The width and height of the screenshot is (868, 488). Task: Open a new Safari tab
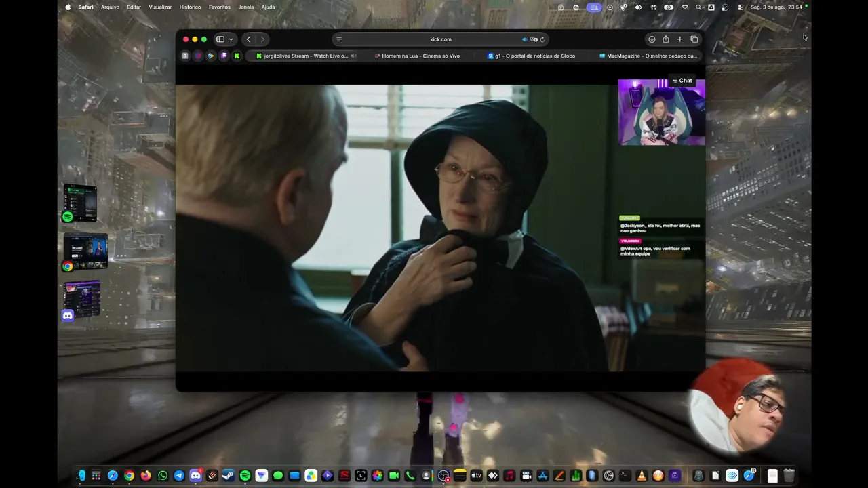[680, 39]
